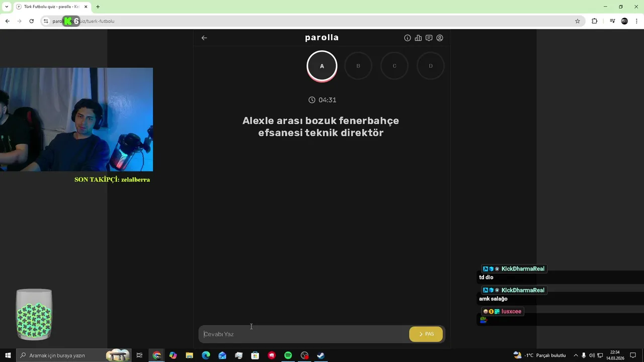Reload the page in Chrome

(31, 21)
